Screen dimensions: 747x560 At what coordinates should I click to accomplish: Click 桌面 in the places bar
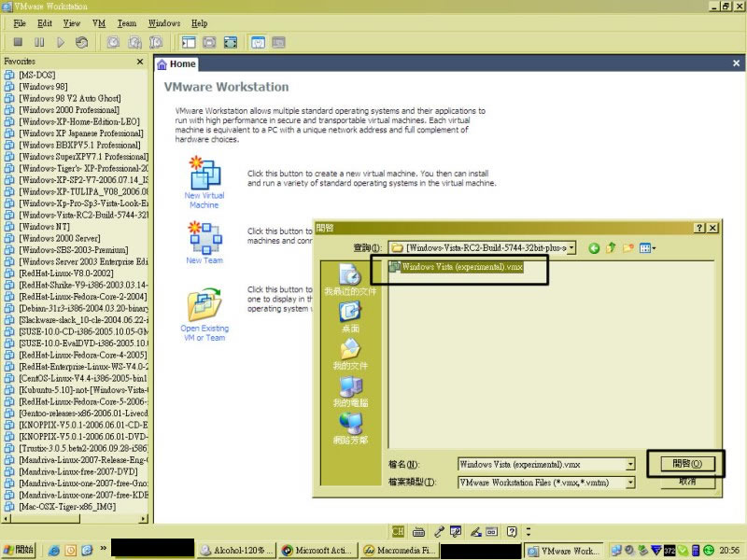point(350,317)
